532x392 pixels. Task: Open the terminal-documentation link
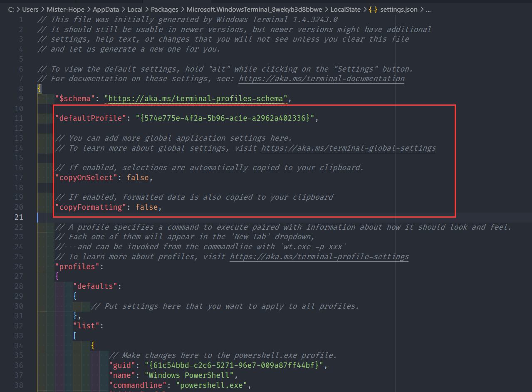coord(322,79)
